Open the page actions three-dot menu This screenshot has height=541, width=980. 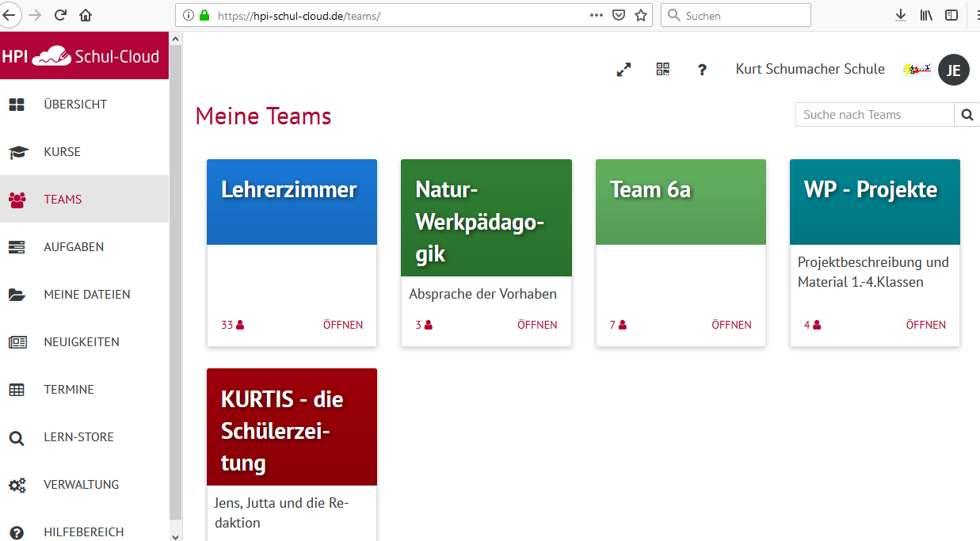(x=597, y=15)
